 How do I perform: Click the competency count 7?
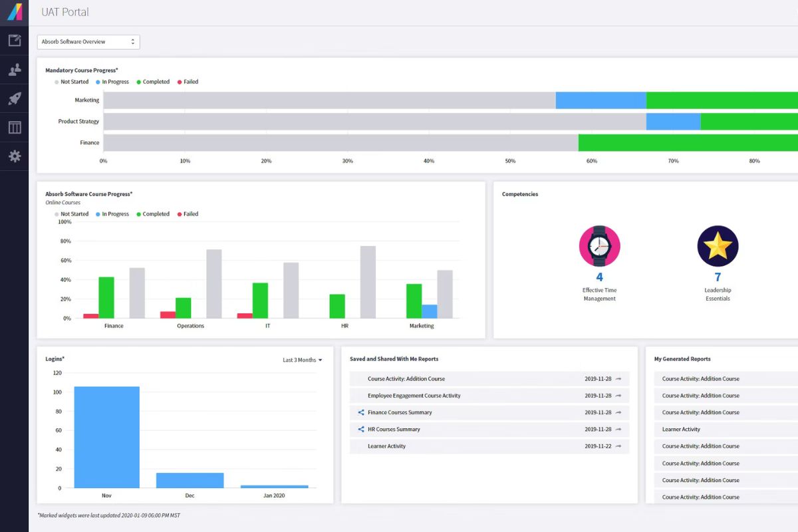(718, 277)
